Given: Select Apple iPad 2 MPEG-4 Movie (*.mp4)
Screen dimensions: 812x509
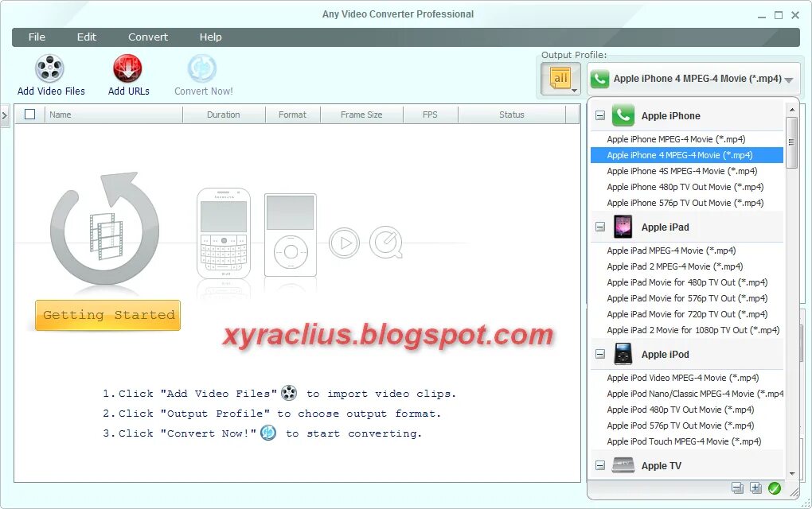Looking at the screenshot, I should click(687, 266).
